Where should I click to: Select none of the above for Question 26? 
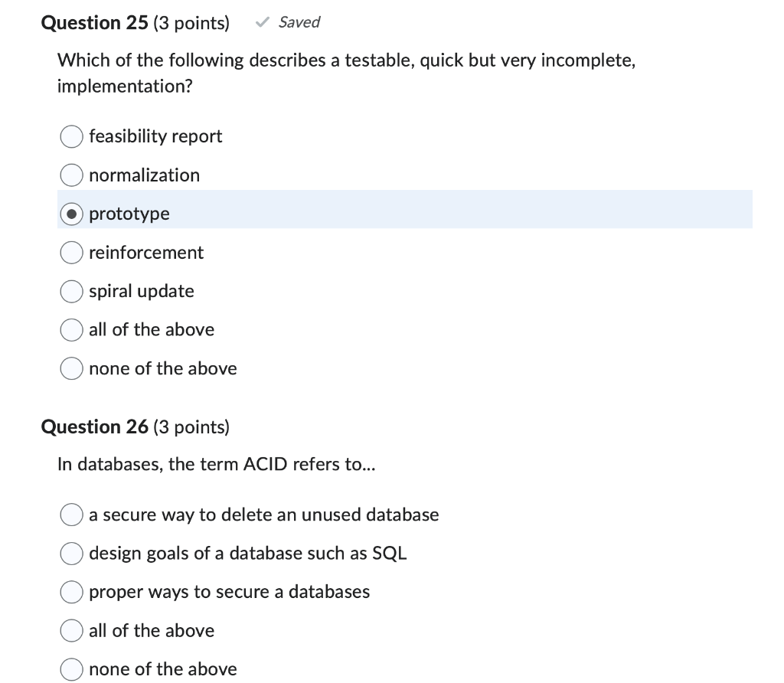click(x=71, y=669)
